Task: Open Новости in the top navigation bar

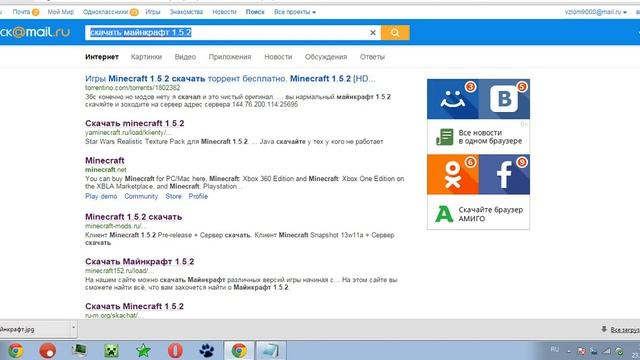Action: pos(224,12)
